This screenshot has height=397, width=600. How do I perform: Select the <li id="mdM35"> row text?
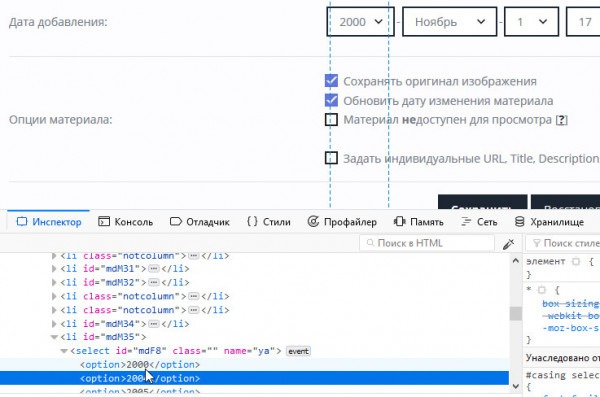103,337
